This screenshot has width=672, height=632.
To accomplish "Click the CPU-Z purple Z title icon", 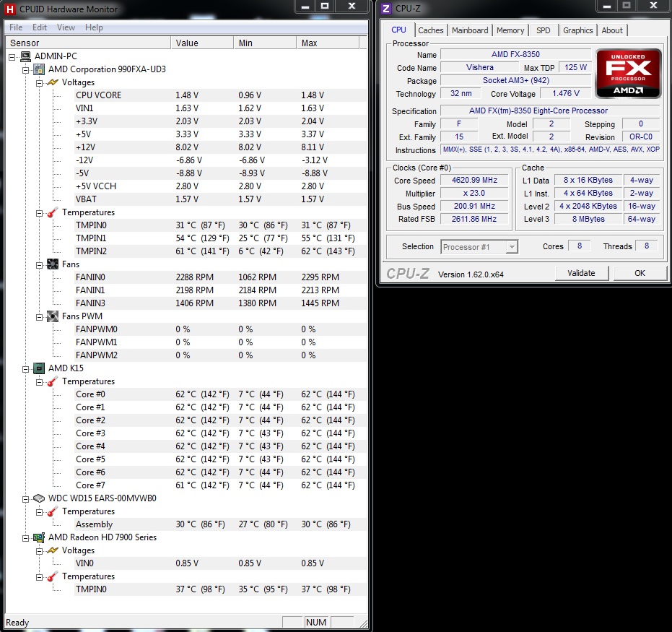I will tap(386, 9).
